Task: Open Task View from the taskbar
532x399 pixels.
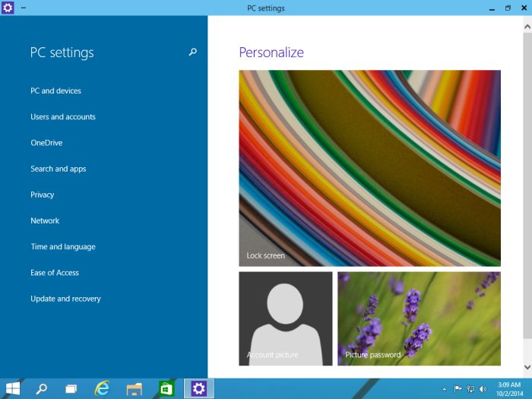Action: tap(71, 388)
